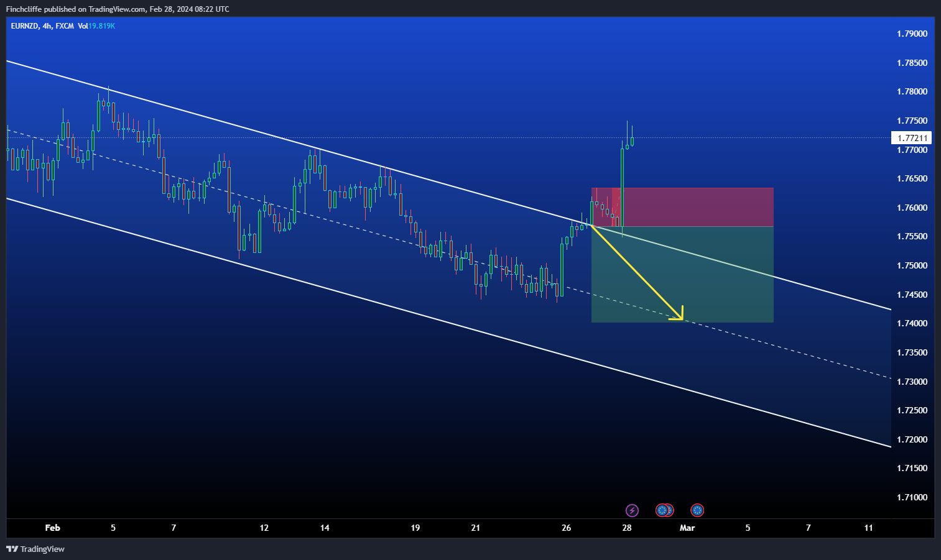Click the 1.74000 price axis label
This screenshot has height=560, width=941.
click(912, 323)
